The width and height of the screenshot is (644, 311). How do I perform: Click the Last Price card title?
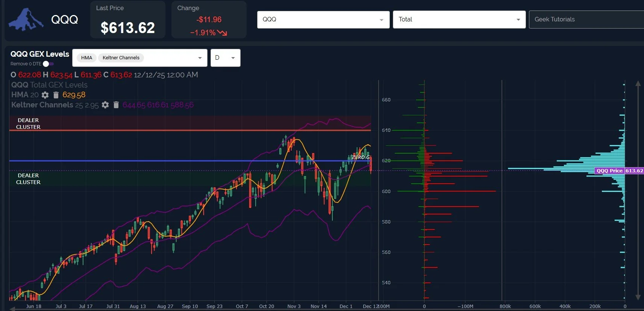point(110,8)
